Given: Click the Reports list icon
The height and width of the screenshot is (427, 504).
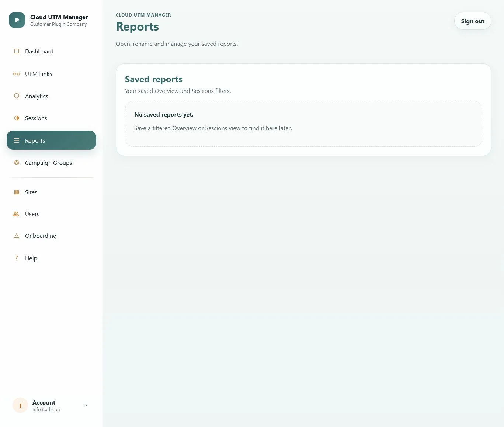Looking at the screenshot, I should (17, 140).
